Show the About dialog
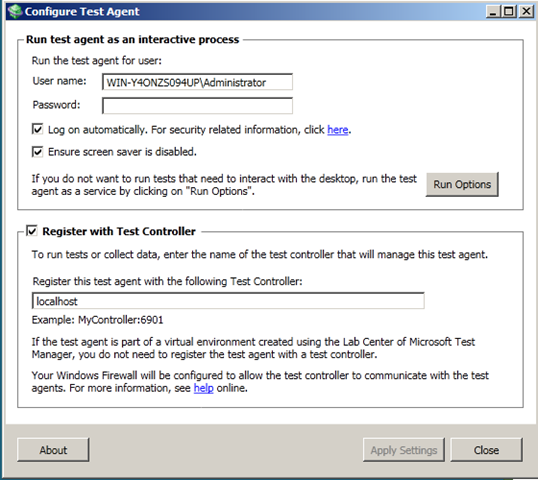 click(53, 450)
